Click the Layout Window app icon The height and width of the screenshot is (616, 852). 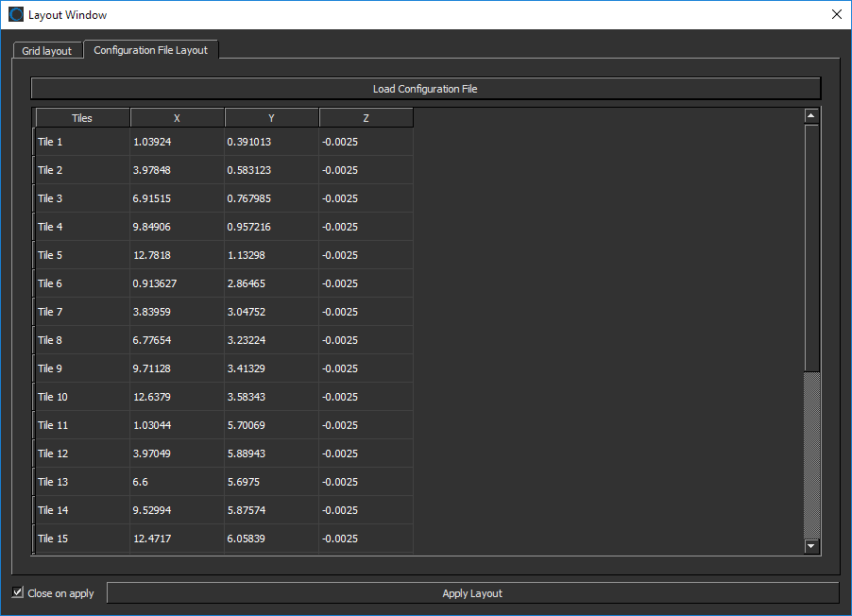[15, 15]
